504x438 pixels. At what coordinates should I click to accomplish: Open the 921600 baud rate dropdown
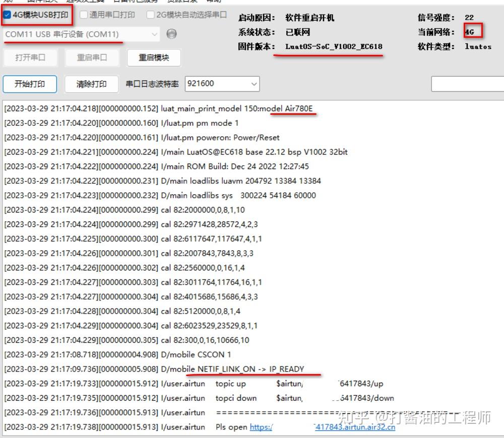click(222, 84)
